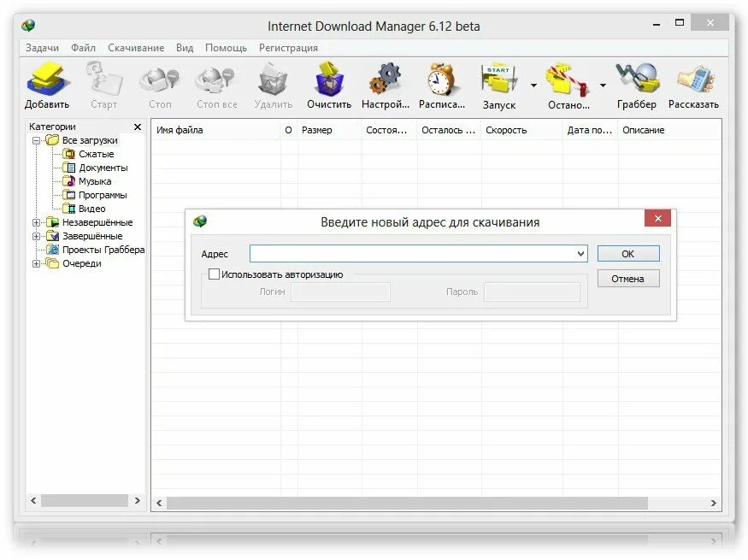The height and width of the screenshot is (560, 748).
Task: Select the Завершённые folder icon
Action: coord(52,236)
